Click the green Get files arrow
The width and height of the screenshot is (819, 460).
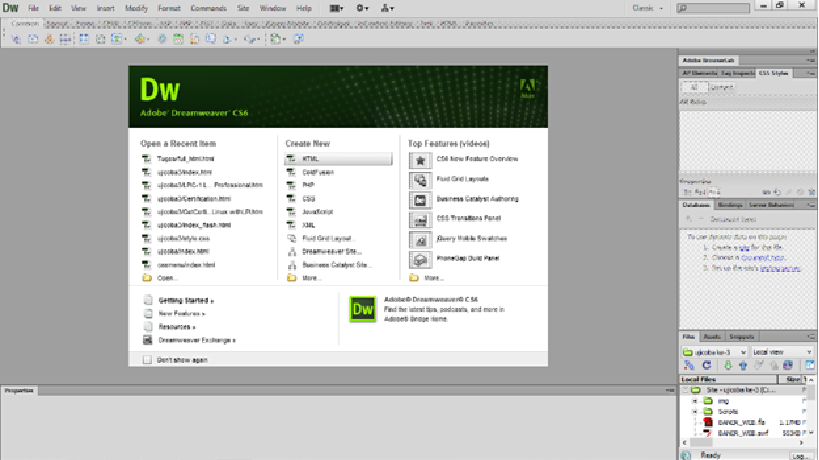pos(728,365)
